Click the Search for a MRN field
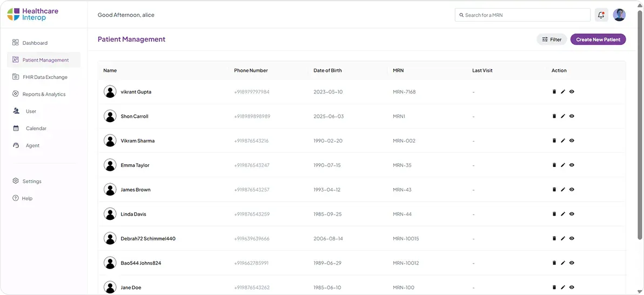The image size is (644, 295). (x=522, y=15)
